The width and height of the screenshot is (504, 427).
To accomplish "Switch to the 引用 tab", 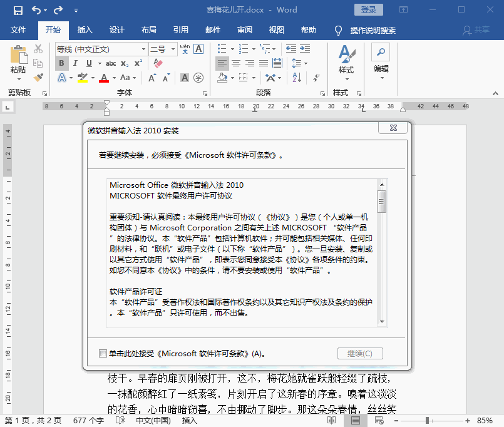I will (x=181, y=30).
